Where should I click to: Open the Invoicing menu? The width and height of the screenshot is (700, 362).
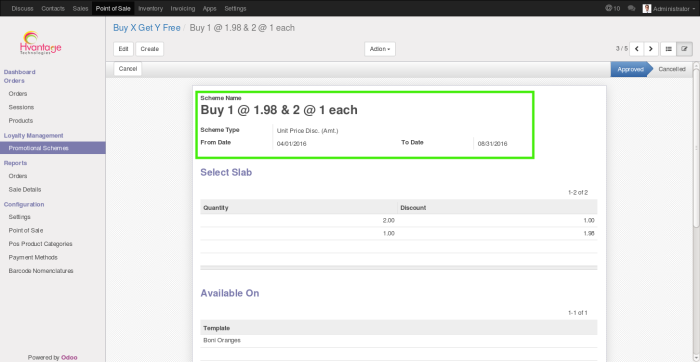183,8
